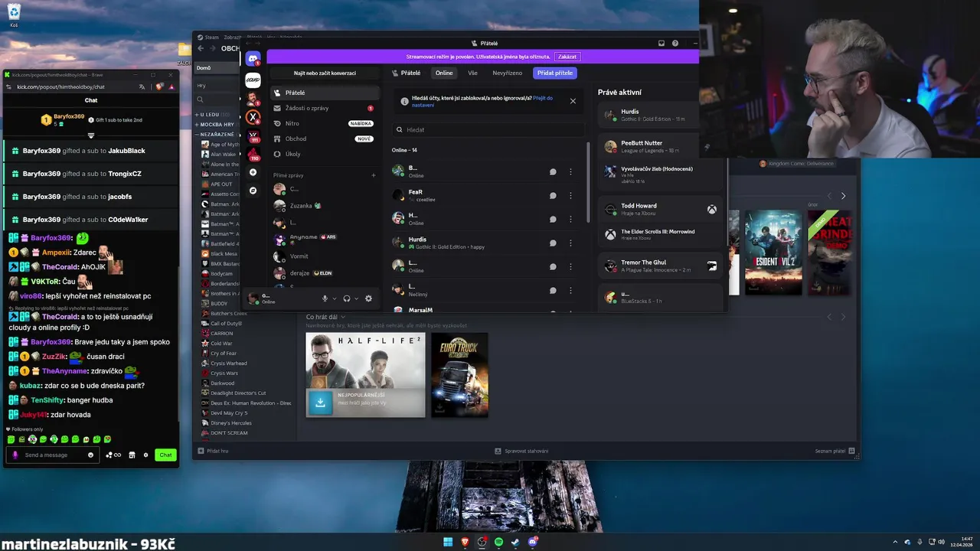
Task: Open more options for FeaR friend row
Action: pyautogui.click(x=570, y=196)
